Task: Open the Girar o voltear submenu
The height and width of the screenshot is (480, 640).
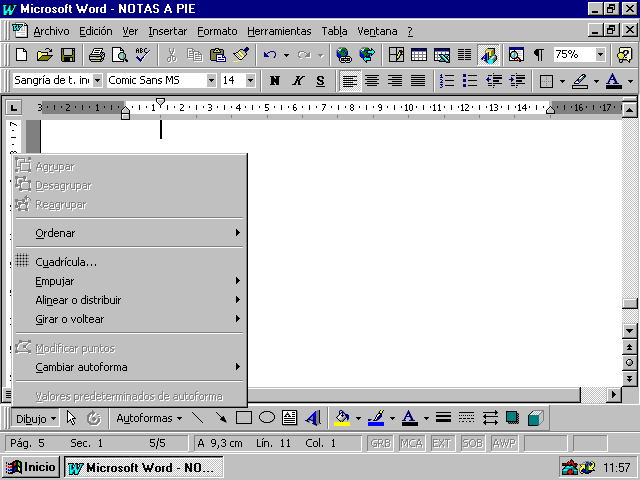Action: [x=130, y=319]
